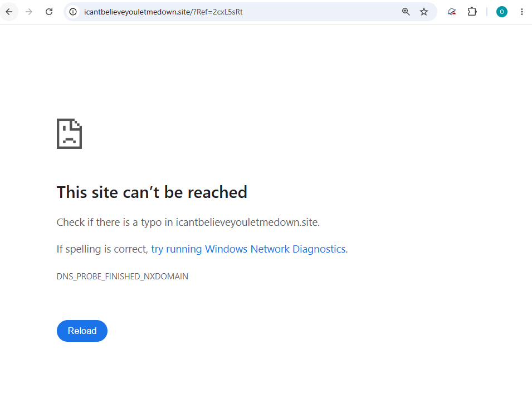Bookmark this tab with the star icon
This screenshot has height=397, width=532.
(424, 12)
